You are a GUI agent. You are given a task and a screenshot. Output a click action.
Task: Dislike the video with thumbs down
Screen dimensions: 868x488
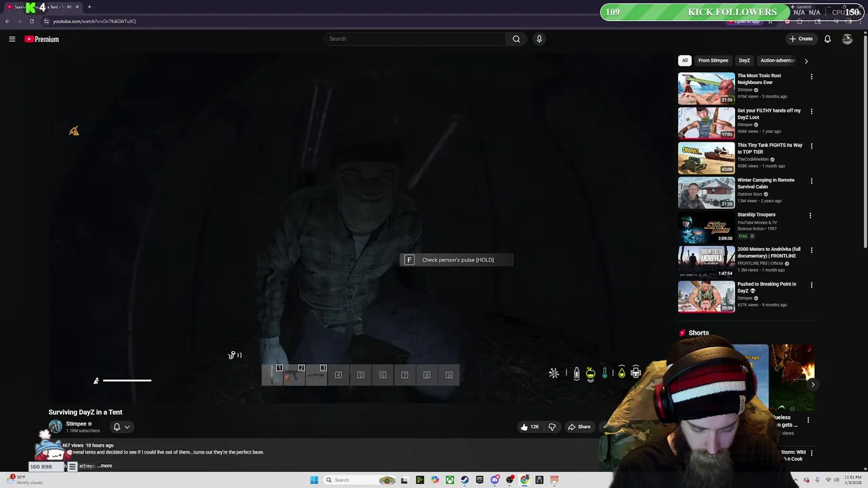552,427
